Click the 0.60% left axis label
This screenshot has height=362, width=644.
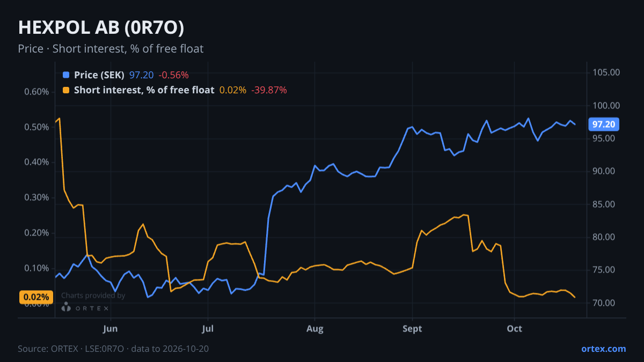(36, 92)
